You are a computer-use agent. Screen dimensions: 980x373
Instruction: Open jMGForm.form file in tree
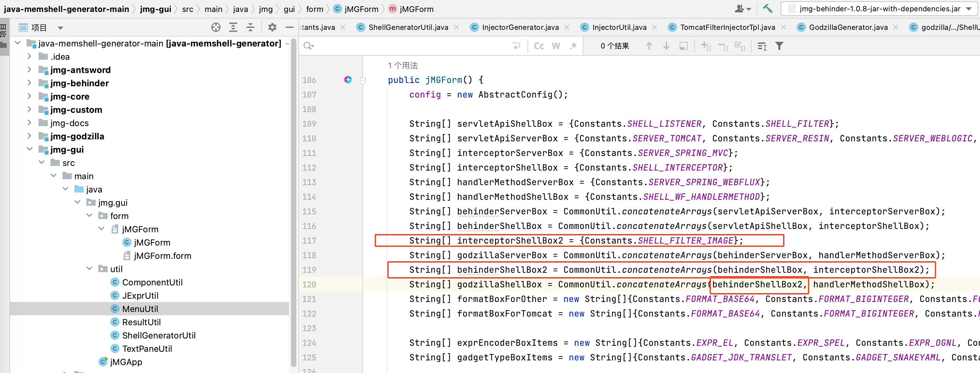pyautogui.click(x=162, y=256)
